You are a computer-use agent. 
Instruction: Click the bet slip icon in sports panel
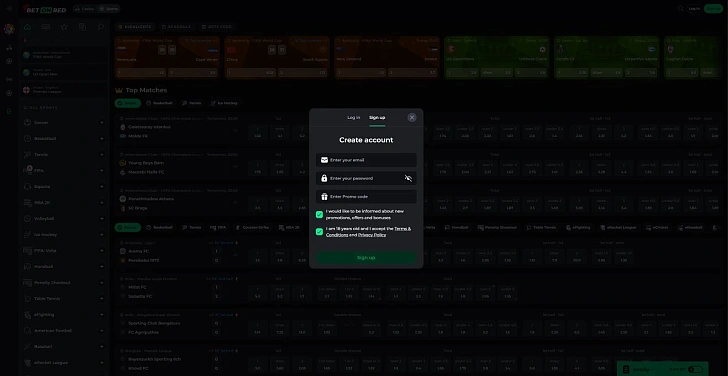click(82, 27)
